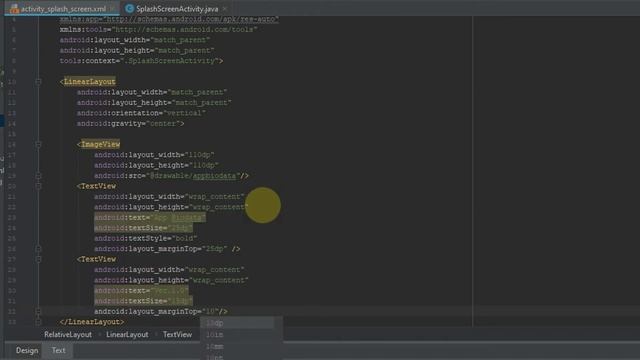The width and height of the screenshot is (640, 360).
Task: Click the ImageView layout_width="110dp" line
Action: [154, 155]
